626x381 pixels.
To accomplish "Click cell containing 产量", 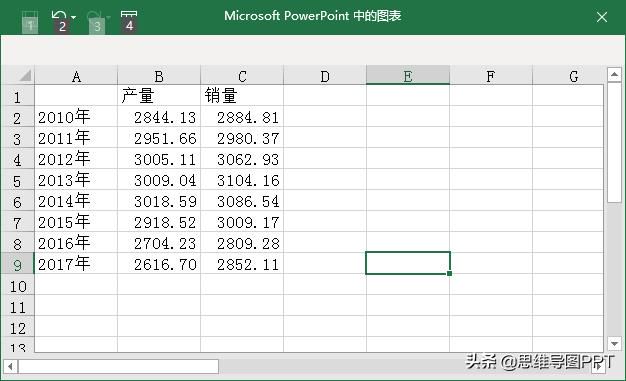I will coord(159,95).
